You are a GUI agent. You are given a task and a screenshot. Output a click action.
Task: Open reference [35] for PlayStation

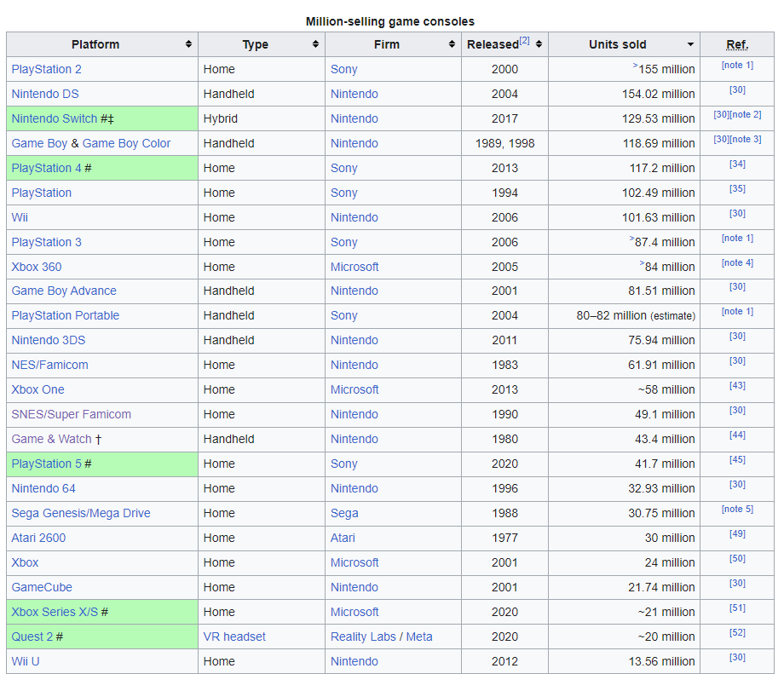pos(737,188)
